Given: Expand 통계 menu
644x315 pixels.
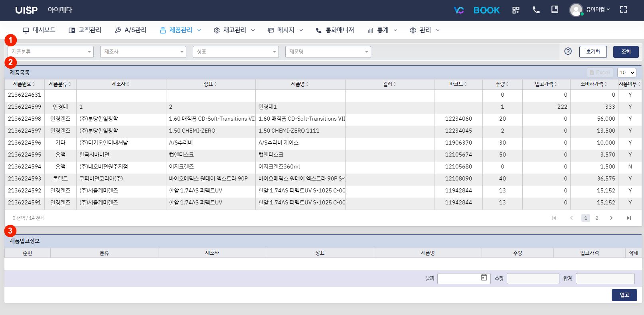Looking at the screenshot, I should click(x=382, y=30).
